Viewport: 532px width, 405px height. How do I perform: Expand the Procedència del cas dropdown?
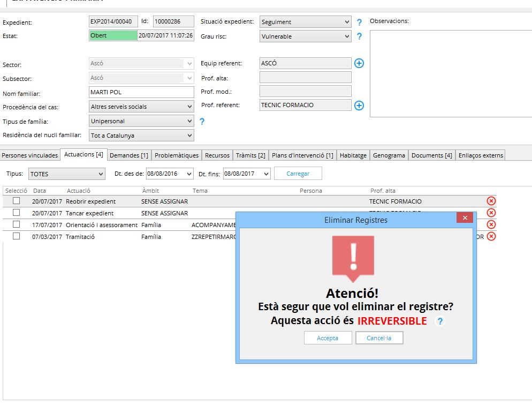[141, 107]
